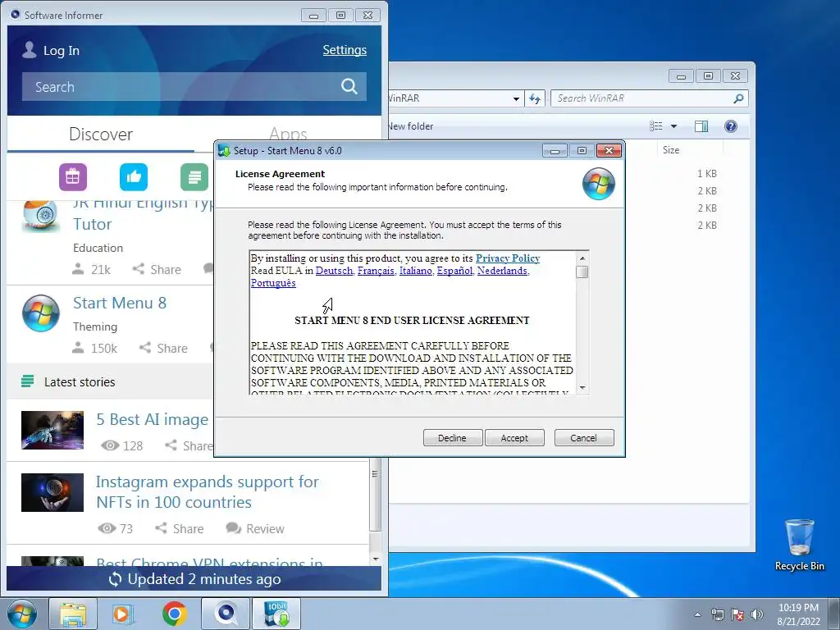Click Accept in the license agreement dialog
Viewport: 840px width, 630px height.
coord(514,438)
